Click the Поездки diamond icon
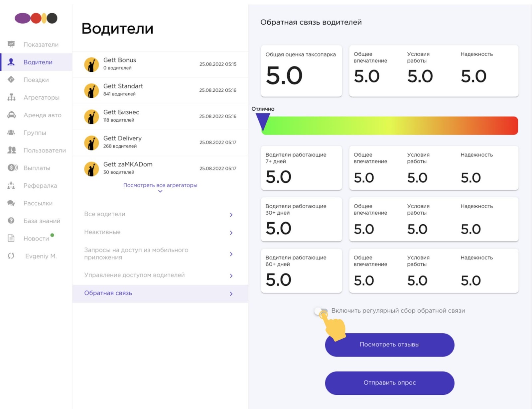532x409 pixels. point(11,79)
